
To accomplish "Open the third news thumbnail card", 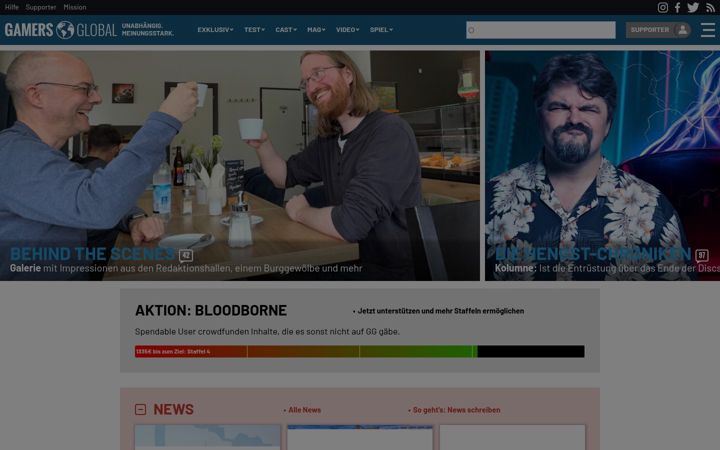I will tap(512, 437).
